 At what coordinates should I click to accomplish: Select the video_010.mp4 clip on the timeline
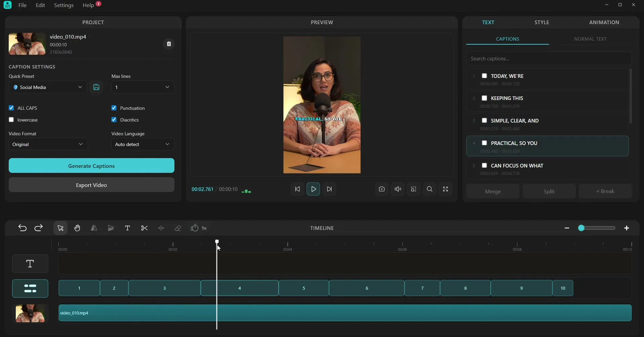(x=345, y=313)
